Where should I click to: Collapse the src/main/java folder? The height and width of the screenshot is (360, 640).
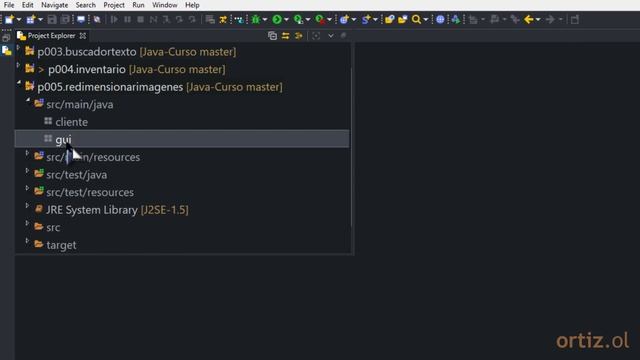click(x=28, y=101)
